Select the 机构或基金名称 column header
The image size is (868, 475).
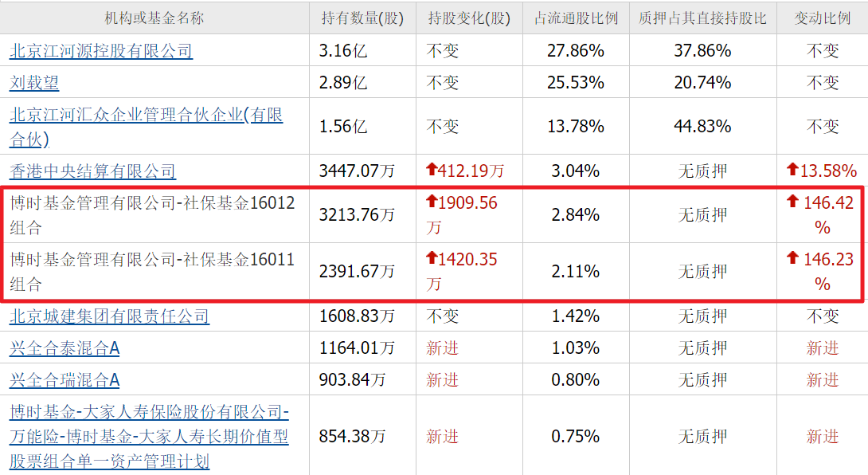pyautogui.click(x=154, y=18)
